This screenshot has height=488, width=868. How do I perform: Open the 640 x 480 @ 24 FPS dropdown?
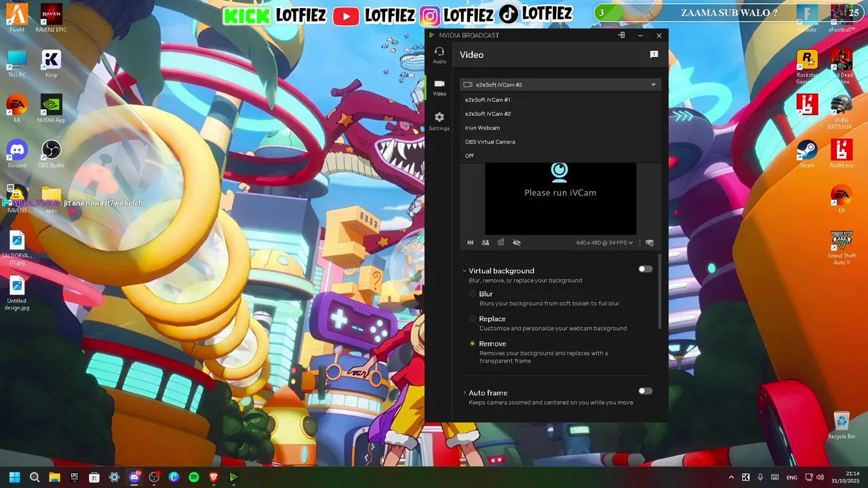click(x=604, y=243)
